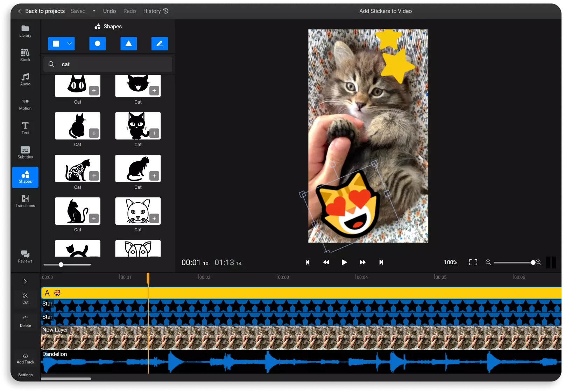The image size is (565, 392).
Task: Open the Motion panel
Action: [25, 104]
